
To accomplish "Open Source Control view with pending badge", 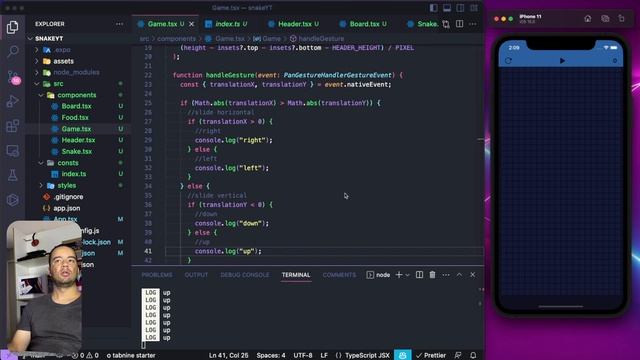I will (12, 77).
